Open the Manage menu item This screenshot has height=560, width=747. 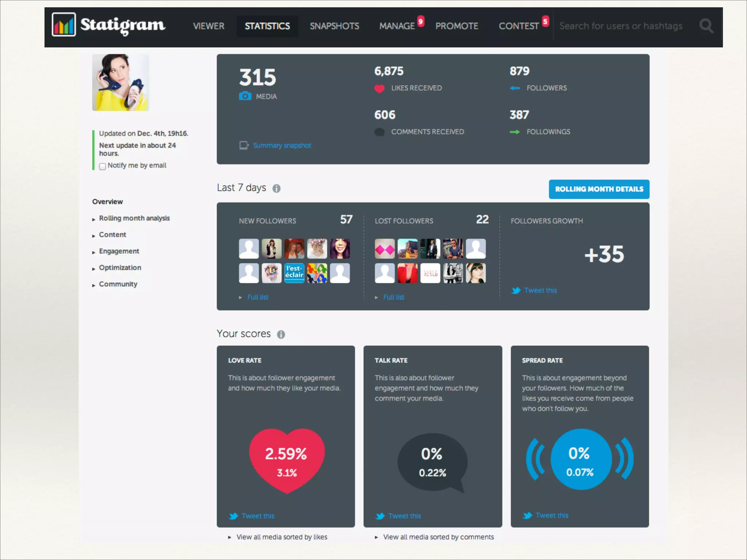click(397, 26)
